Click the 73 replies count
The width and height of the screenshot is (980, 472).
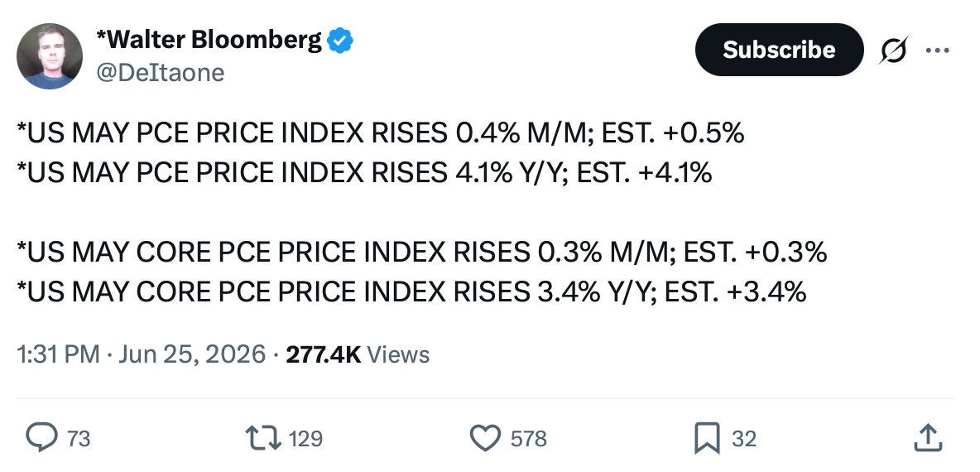(79, 439)
